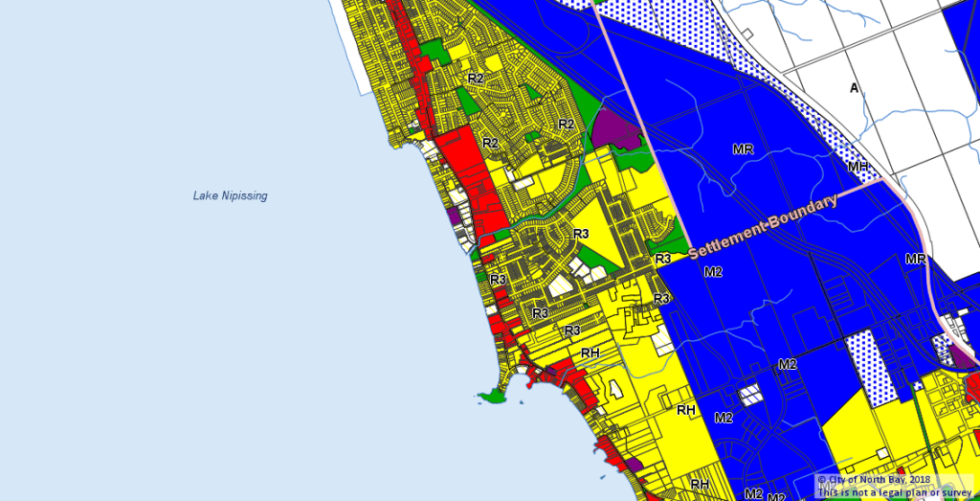Click the M2 label directly below Settlement Boundary

[x=713, y=272]
